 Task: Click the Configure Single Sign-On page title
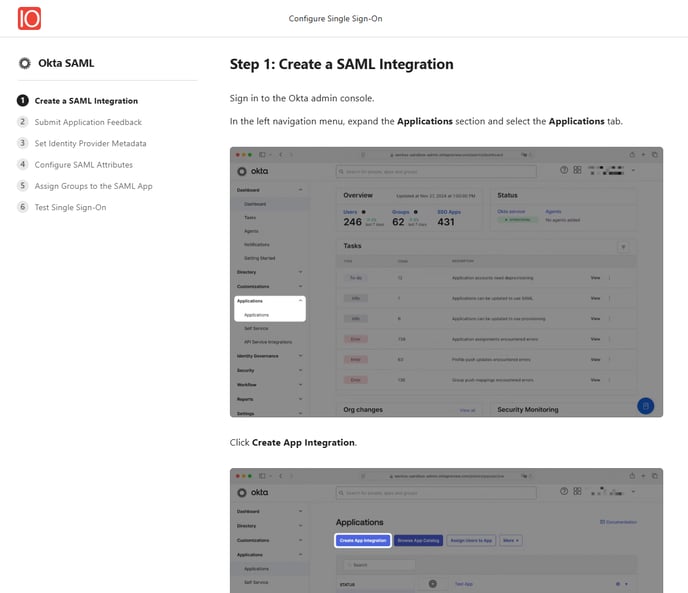click(335, 18)
